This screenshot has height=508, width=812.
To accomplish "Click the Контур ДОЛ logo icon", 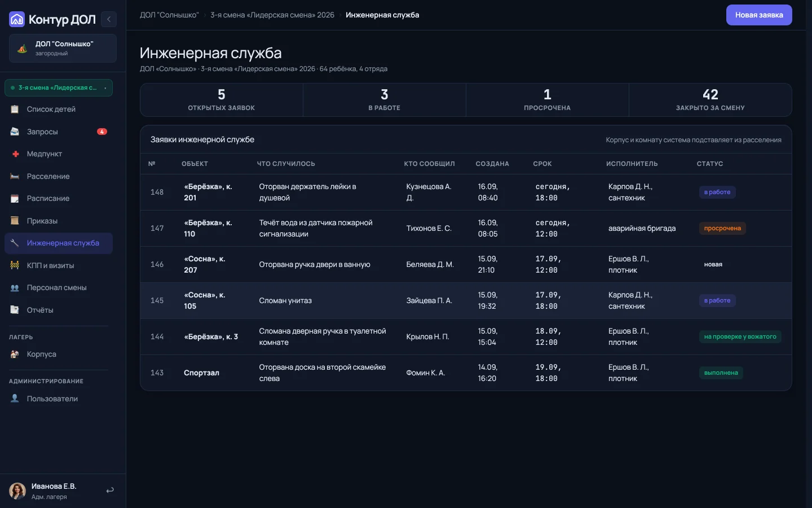I will (x=17, y=19).
